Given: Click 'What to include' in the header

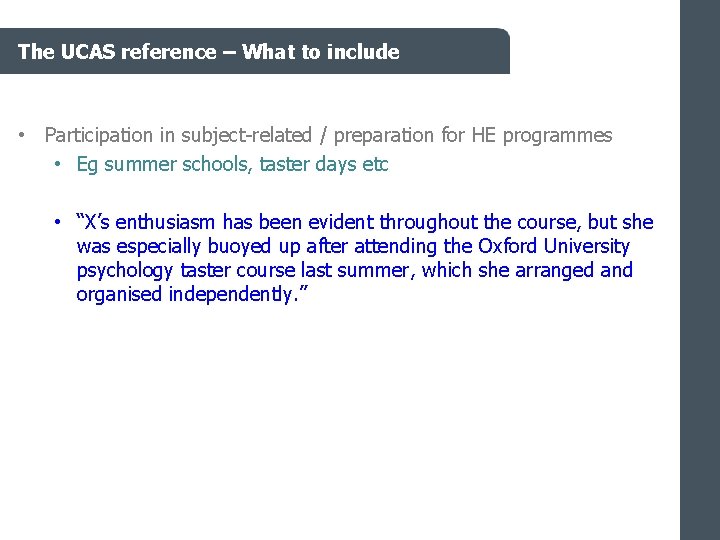Looking at the screenshot, I should click(320, 52).
